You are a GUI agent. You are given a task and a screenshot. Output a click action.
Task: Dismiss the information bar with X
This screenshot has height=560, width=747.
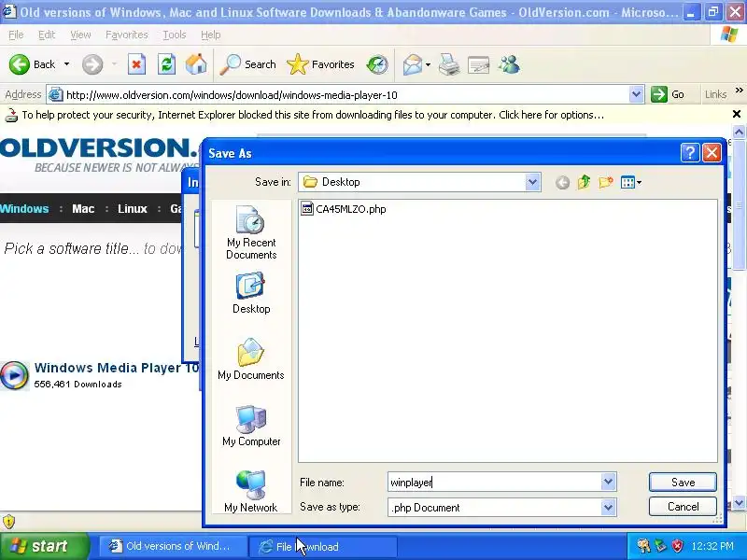pos(737,114)
